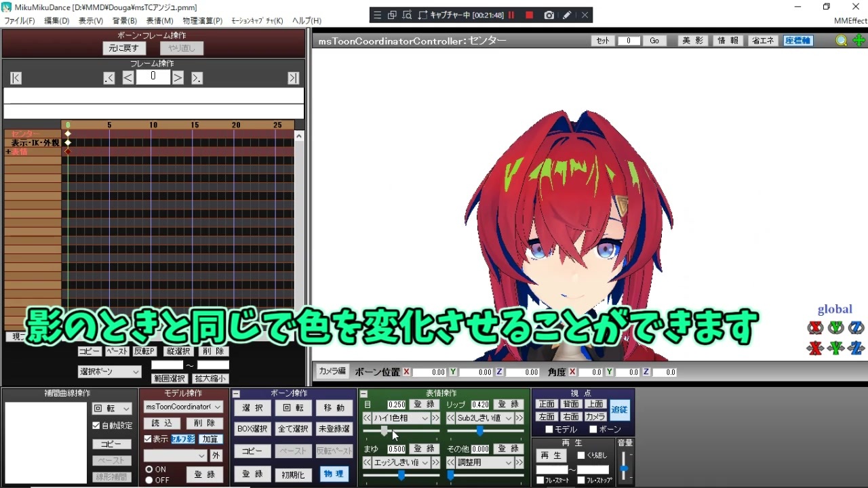The width and height of the screenshot is (868, 488).
Task: Click the capture toolbar window-select icon
Action: (x=392, y=15)
